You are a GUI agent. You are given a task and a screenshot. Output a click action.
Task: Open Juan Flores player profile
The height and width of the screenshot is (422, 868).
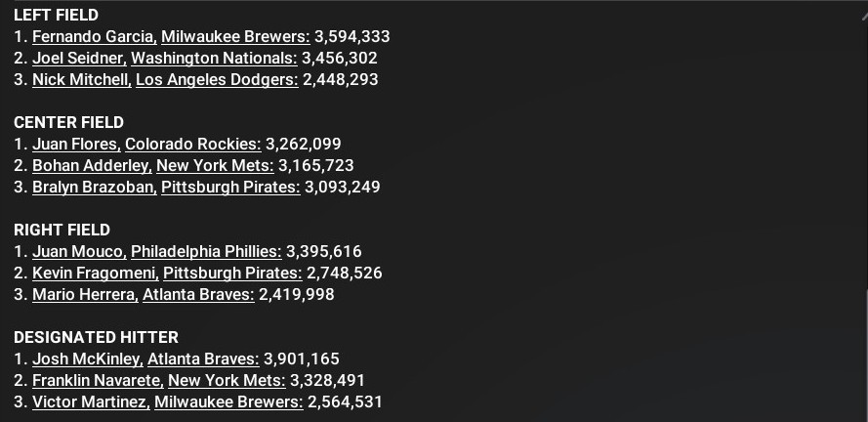(75, 145)
